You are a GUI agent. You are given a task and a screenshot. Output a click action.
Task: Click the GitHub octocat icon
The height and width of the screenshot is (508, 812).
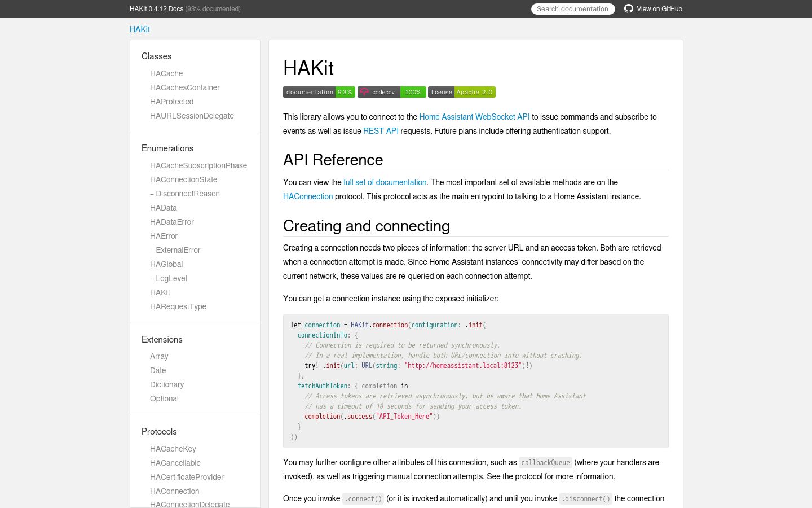[x=629, y=8]
